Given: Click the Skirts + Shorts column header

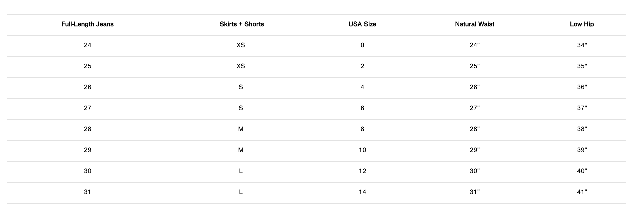Looking at the screenshot, I should click(241, 24).
